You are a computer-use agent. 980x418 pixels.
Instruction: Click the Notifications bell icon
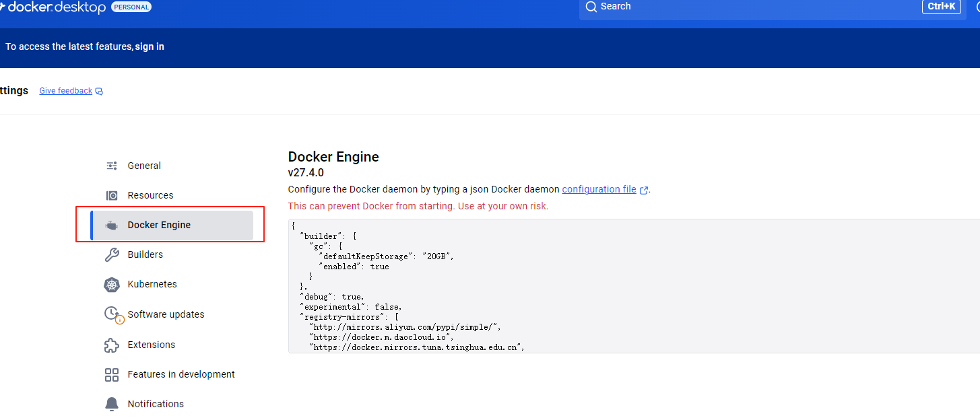[x=112, y=404]
